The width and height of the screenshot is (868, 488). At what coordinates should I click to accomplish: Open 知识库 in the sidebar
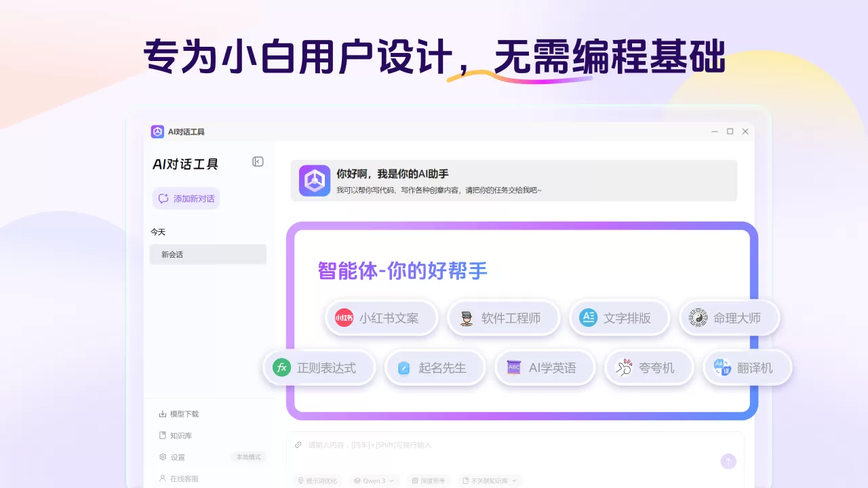[x=176, y=435]
